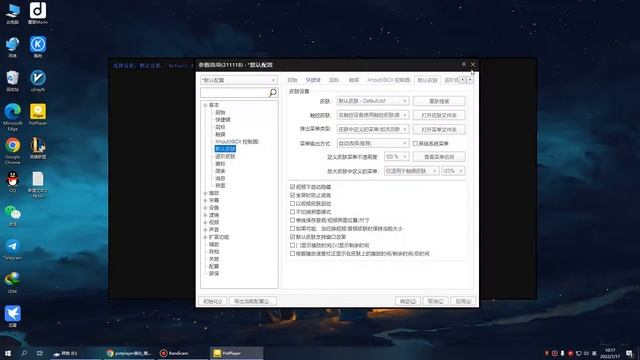Select '进阶皮肤' advanced skin in the tree

tap(225, 156)
